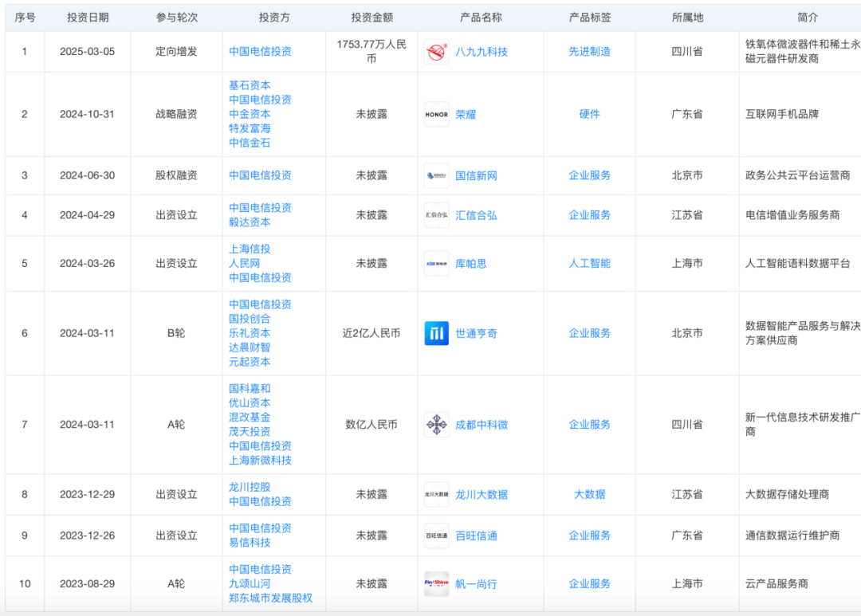Viewport: 861px width, 616px height.
Task: Click the 帆一尚行 FinShine logo
Action: pos(436,584)
